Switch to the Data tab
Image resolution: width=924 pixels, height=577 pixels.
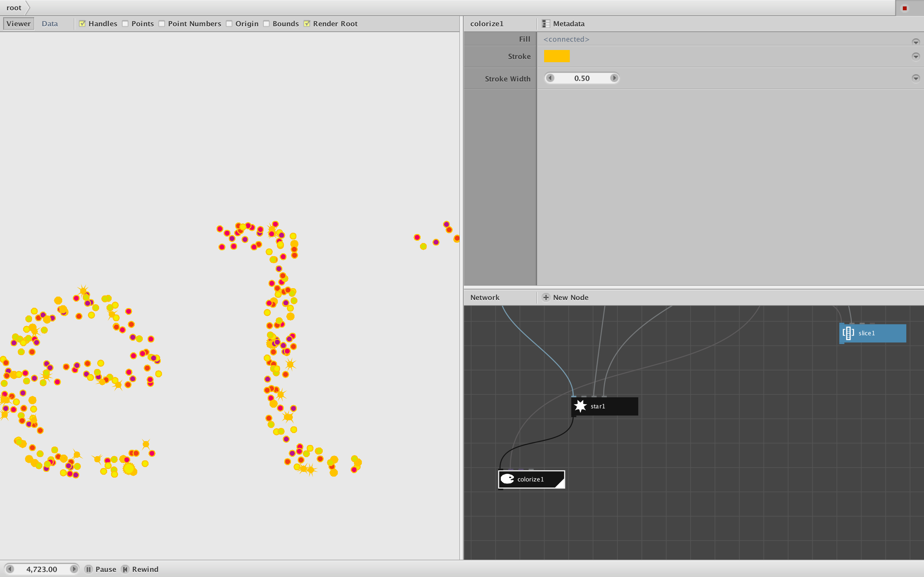[50, 24]
